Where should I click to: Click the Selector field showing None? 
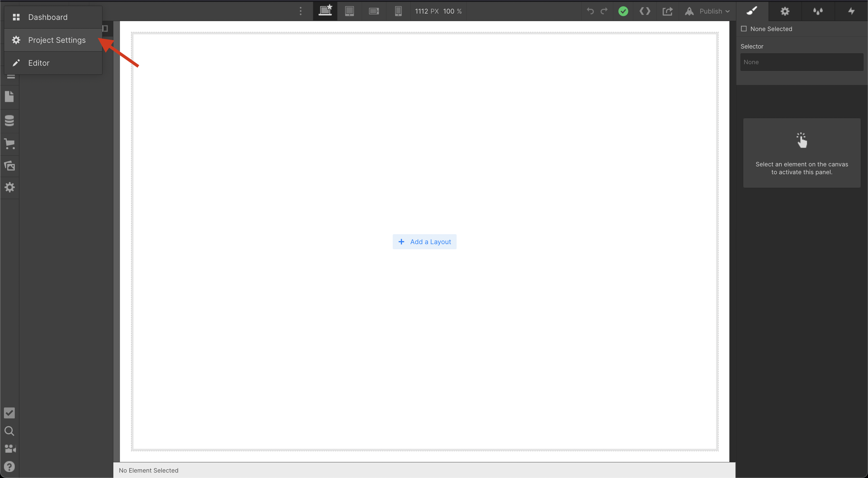click(x=801, y=62)
